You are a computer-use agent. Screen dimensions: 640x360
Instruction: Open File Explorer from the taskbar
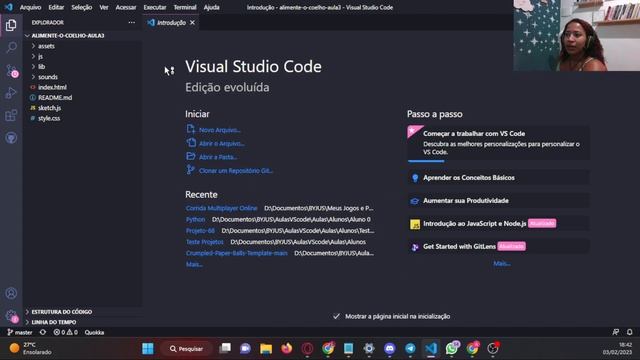pyautogui.click(x=266, y=349)
